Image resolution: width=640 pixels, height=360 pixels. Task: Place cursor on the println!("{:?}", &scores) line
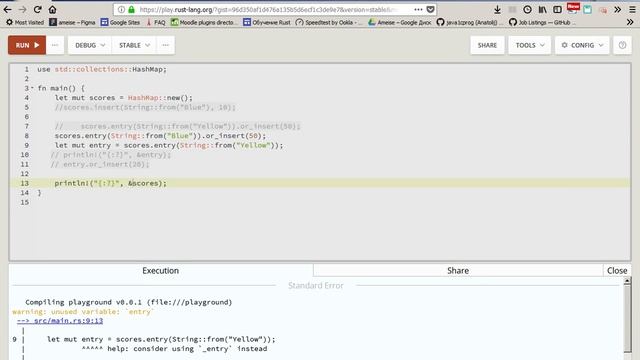coord(110,183)
